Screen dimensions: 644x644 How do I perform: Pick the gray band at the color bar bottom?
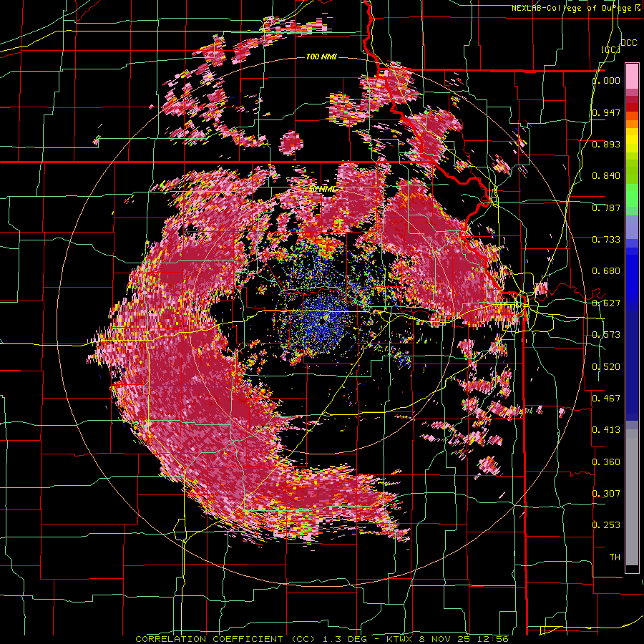click(x=632, y=497)
